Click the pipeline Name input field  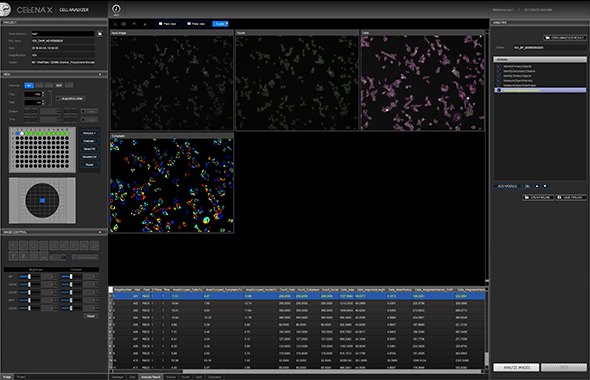click(550, 48)
